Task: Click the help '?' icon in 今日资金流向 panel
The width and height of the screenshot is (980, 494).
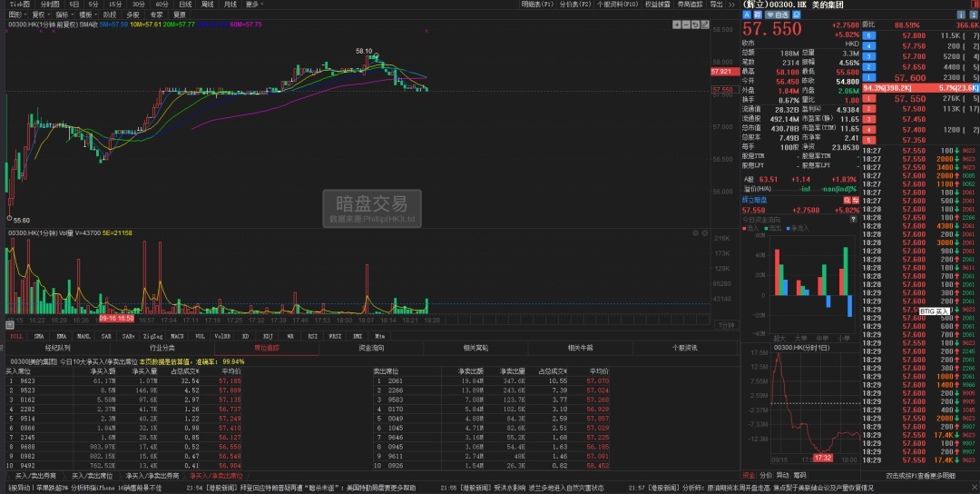Action: 853,220
